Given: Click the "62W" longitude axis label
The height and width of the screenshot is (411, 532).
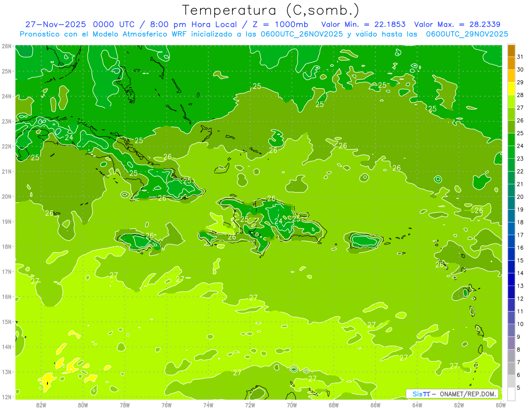Looking at the screenshot, I should [x=459, y=404].
